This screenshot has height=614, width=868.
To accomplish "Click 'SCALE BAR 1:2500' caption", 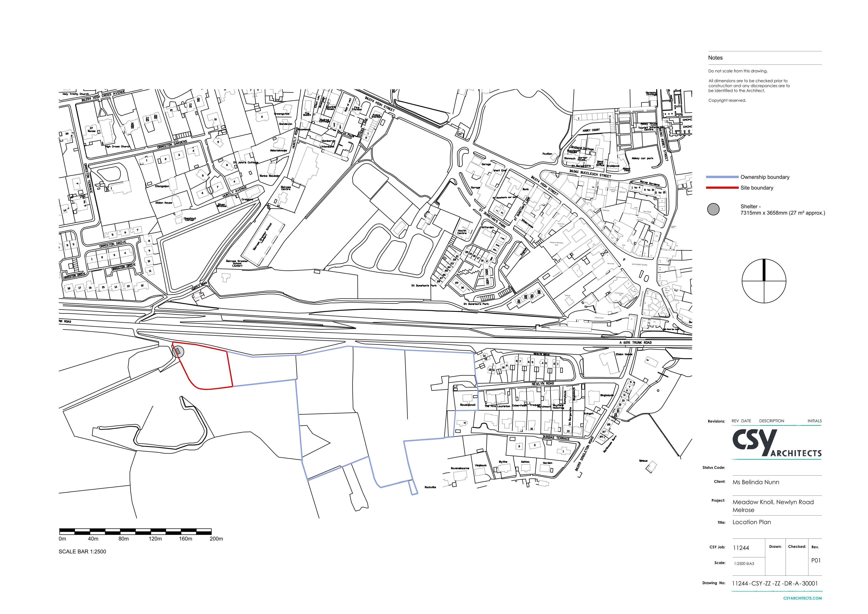I will (82, 552).
